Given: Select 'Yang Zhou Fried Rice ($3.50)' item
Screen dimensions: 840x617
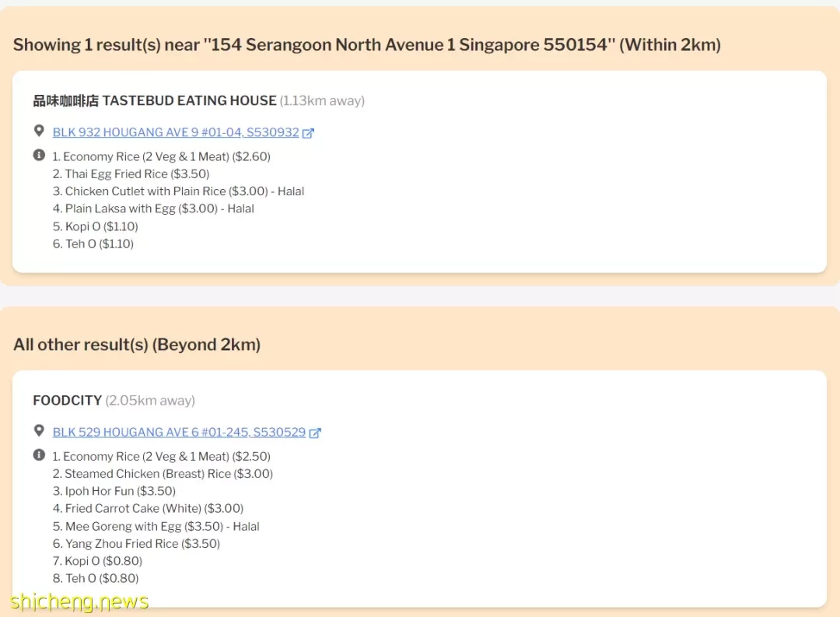Looking at the screenshot, I should pyautogui.click(x=136, y=544).
